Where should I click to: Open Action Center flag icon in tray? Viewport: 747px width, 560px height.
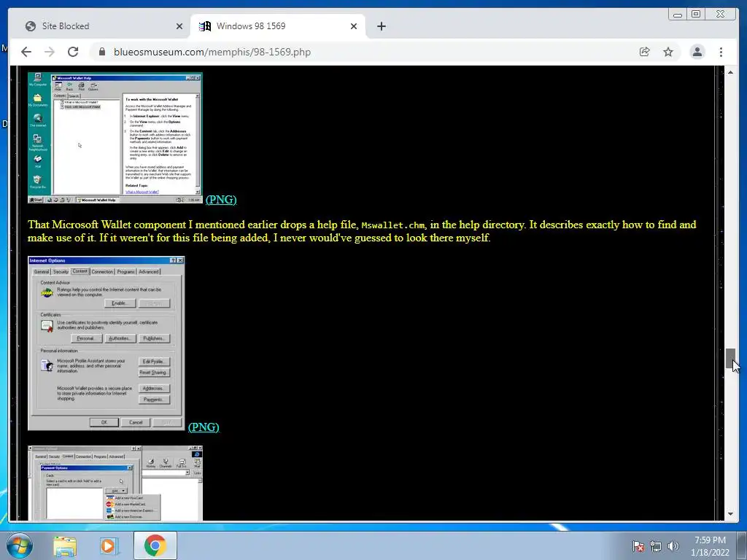pyautogui.click(x=638, y=546)
